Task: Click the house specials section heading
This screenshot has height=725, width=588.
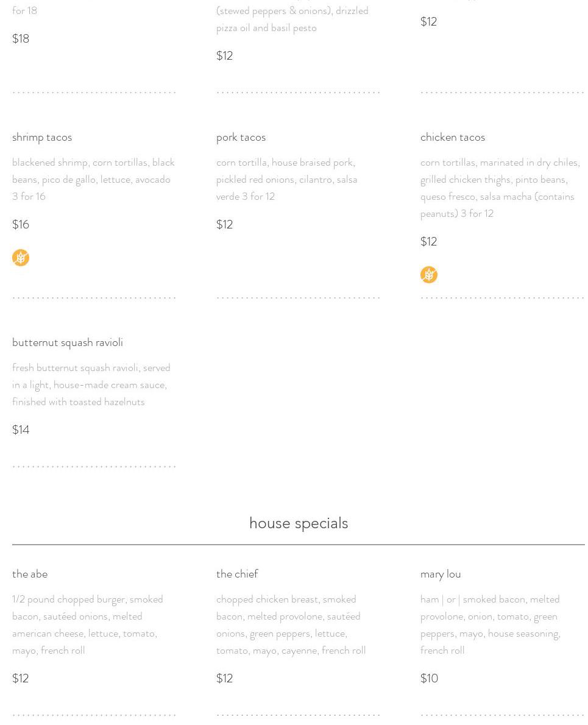Action: point(299,523)
